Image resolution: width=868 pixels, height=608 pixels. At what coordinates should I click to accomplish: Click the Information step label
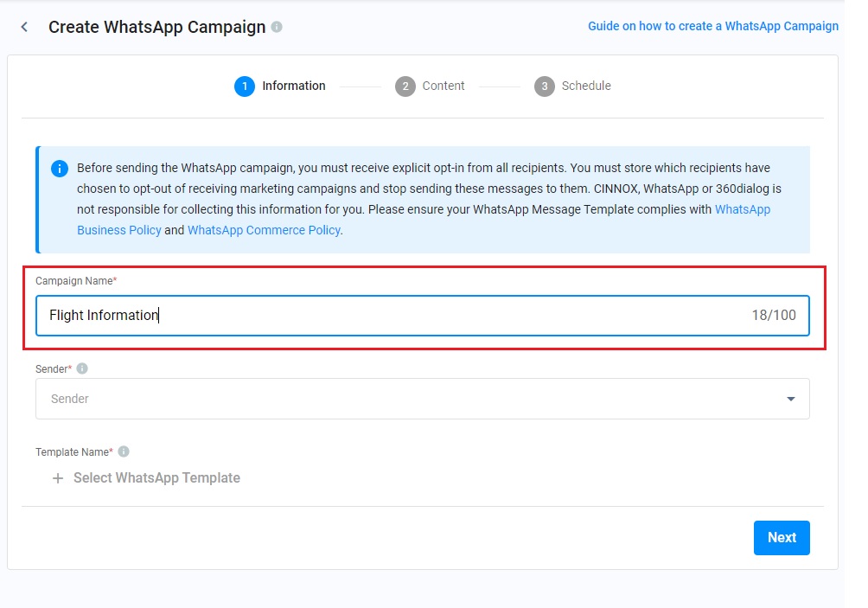(x=294, y=86)
